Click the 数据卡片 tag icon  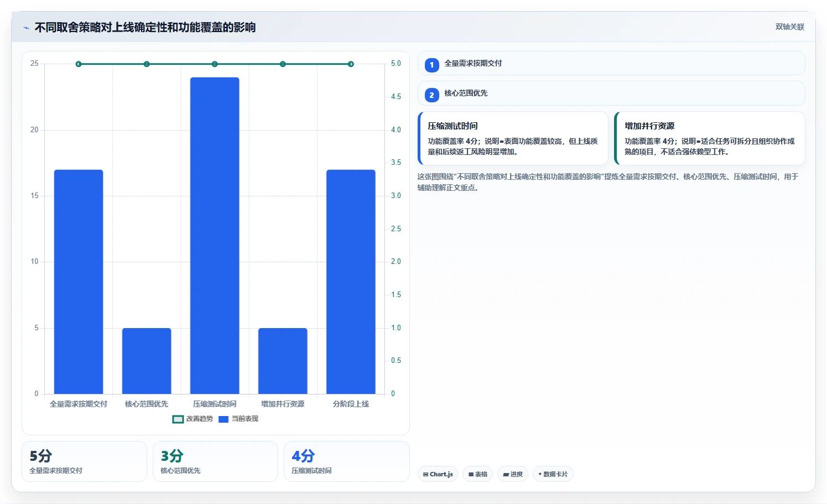(540, 474)
